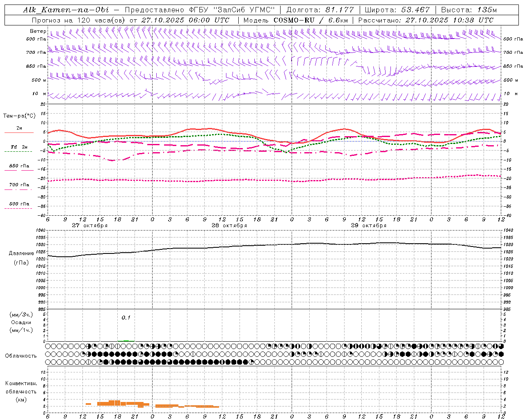Click the station name Alk_Kamen-na-Obi
Viewport: 525px width, 420px height.
click(x=66, y=10)
